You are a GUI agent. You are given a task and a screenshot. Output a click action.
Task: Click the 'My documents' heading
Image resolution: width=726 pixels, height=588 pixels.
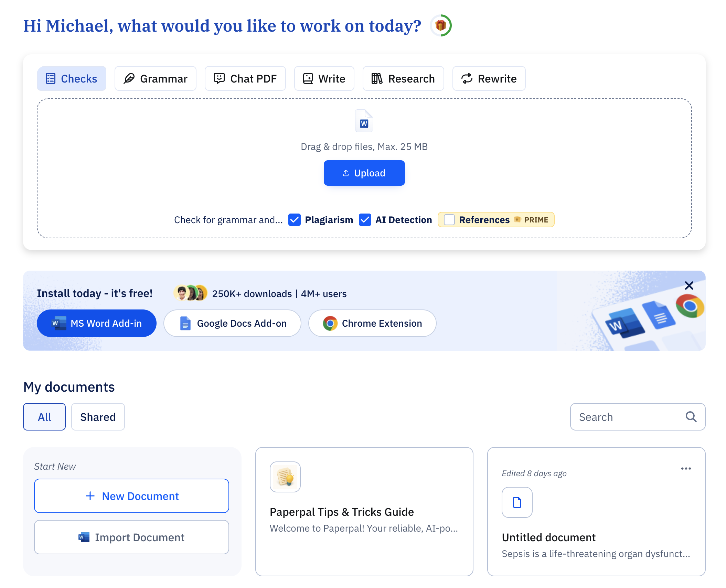[x=69, y=387]
